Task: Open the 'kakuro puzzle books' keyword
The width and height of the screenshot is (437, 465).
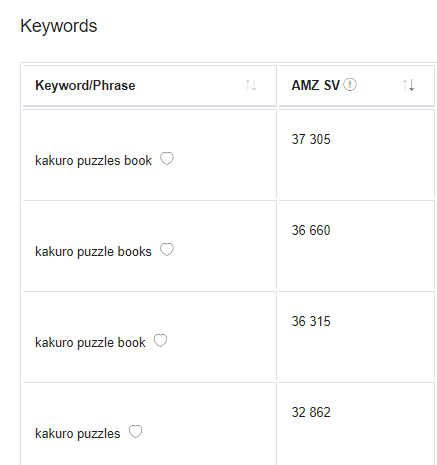Action: (93, 252)
